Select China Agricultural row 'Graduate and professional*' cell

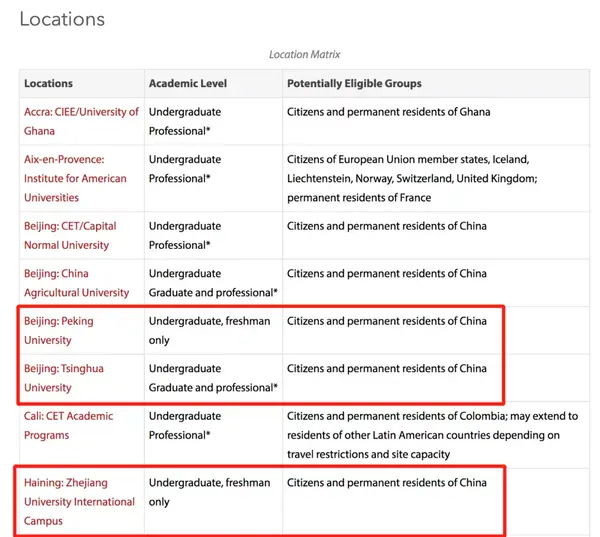coord(214,283)
